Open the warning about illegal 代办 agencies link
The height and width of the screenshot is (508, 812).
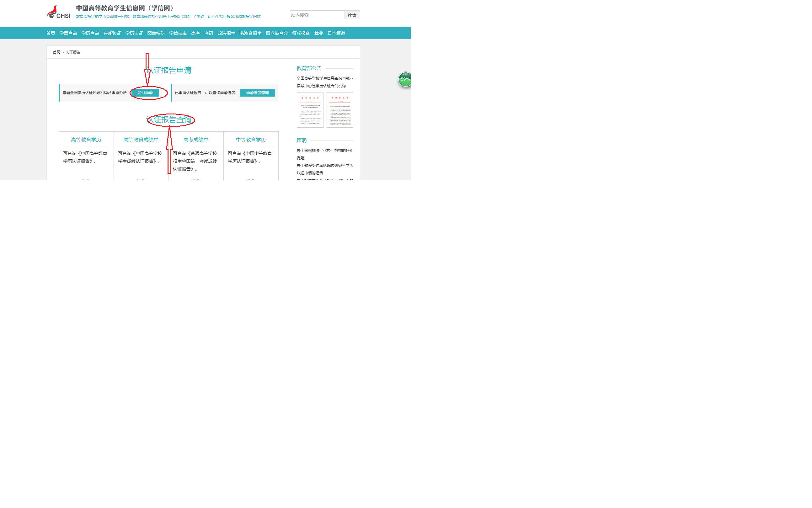(x=324, y=151)
